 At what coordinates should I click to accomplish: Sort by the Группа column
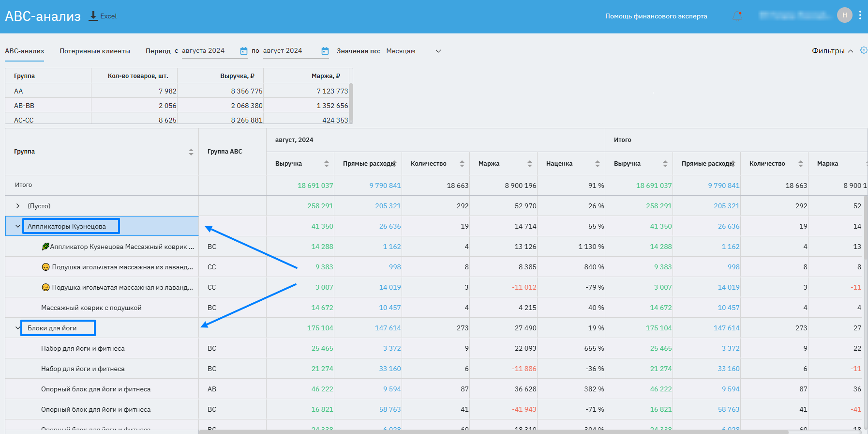[x=191, y=152]
